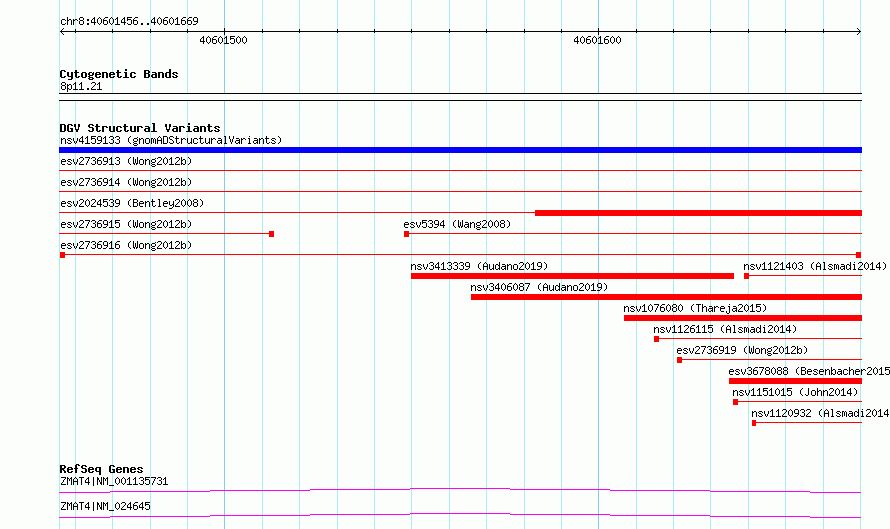Screen dimensions: 890x529
Task: Open the ZMAT4|NM_001135731 gene label
Action: coord(114,481)
